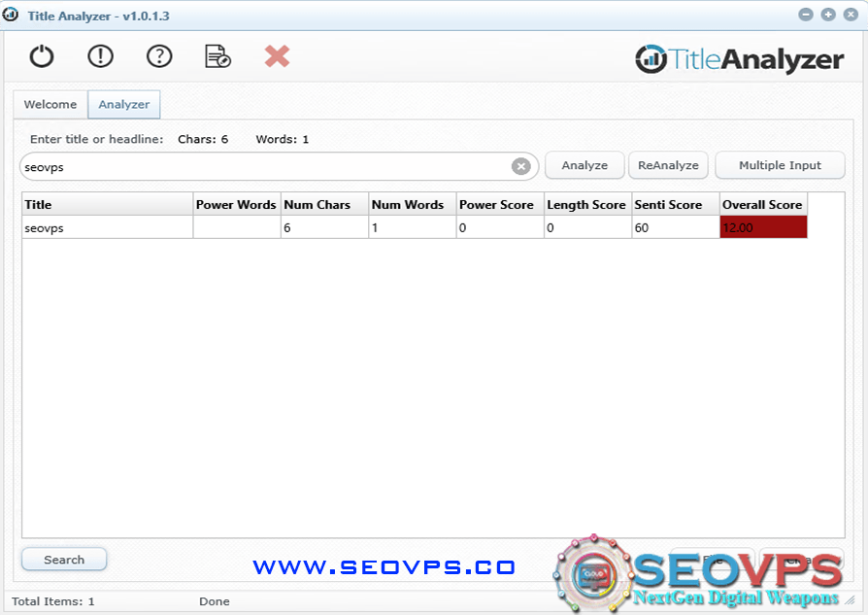This screenshot has width=868, height=615.
Task: Click Senti Score value 60
Action: pyautogui.click(x=676, y=227)
